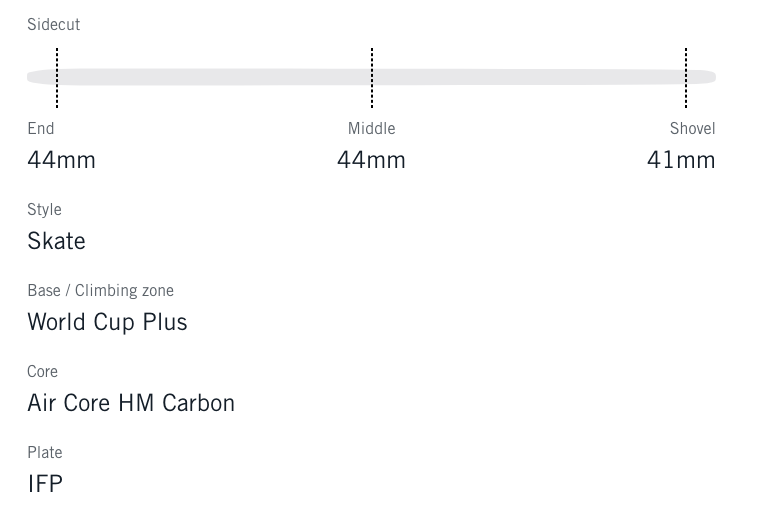This screenshot has width=764, height=532.
Task: Select the Air Core HM Carbon value
Action: pos(131,403)
